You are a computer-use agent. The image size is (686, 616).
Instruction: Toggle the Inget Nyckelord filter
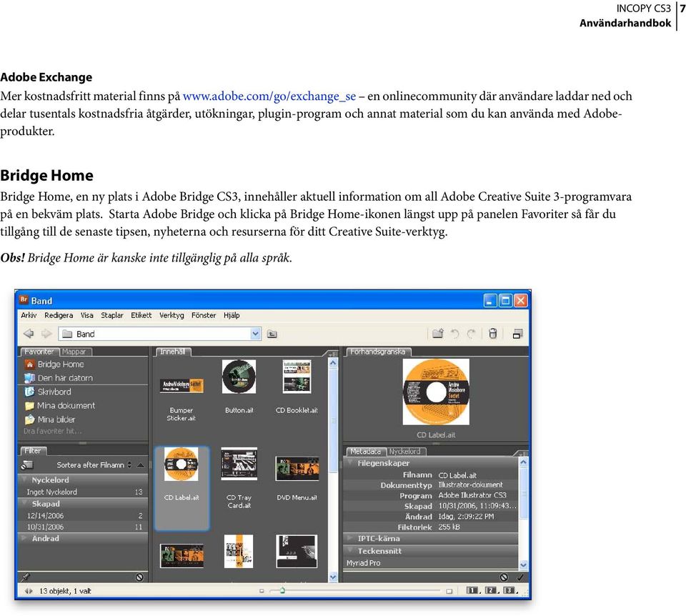(83, 492)
